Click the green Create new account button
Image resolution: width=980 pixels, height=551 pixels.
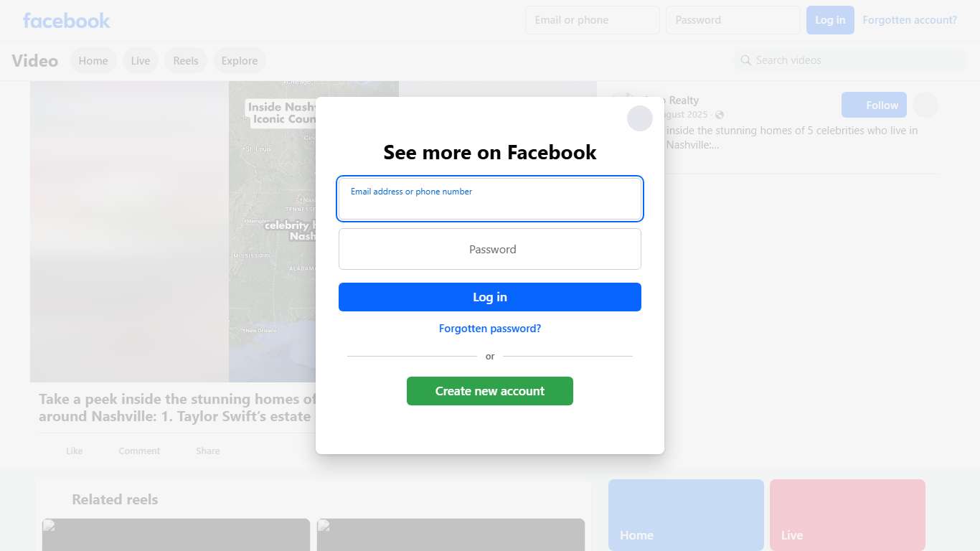click(490, 391)
